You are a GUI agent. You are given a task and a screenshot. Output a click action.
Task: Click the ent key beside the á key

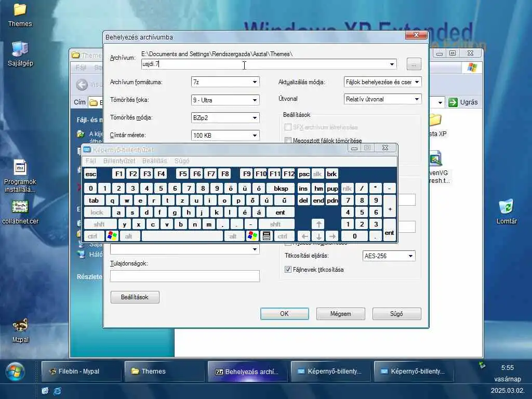pyautogui.click(x=280, y=212)
